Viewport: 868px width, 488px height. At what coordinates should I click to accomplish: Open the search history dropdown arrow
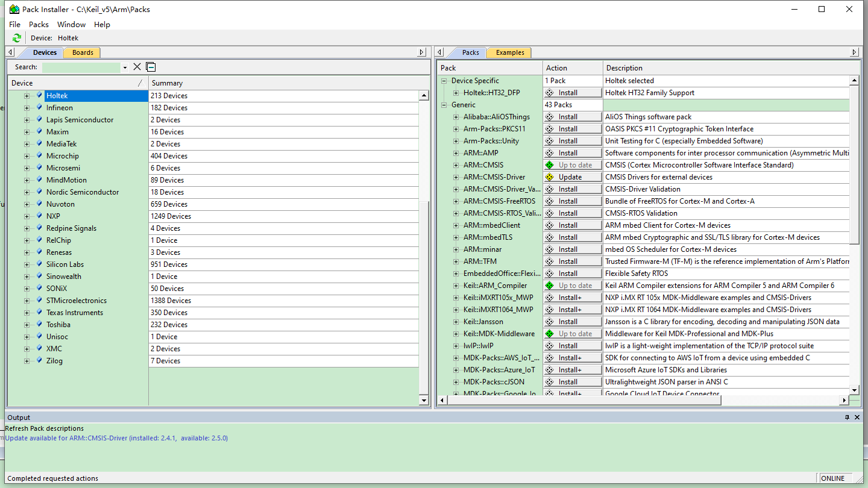pyautogui.click(x=125, y=67)
